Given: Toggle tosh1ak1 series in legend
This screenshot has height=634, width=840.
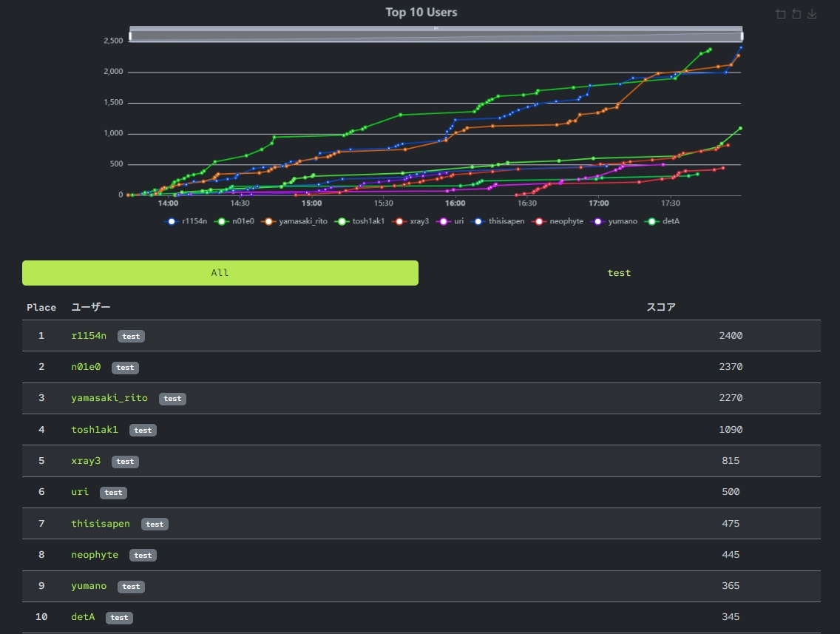Looking at the screenshot, I should tap(359, 221).
